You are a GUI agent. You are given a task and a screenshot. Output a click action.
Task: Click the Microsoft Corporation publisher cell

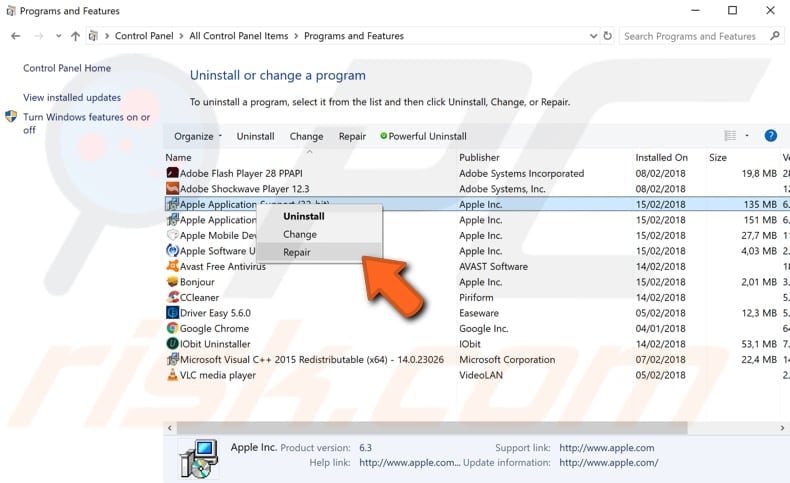click(x=507, y=359)
